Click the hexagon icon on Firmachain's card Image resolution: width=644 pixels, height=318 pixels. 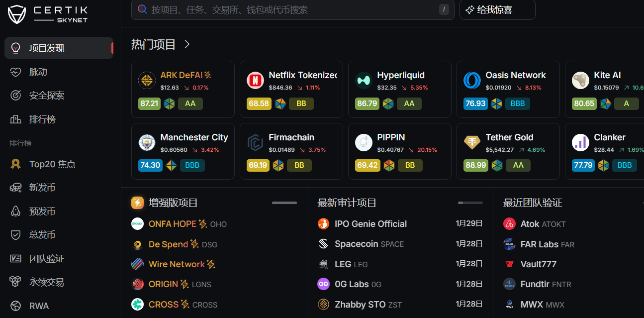coord(278,165)
